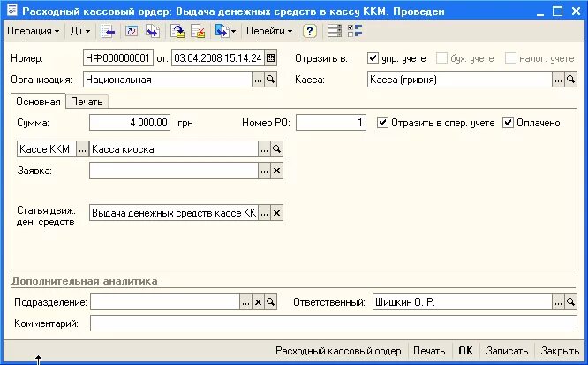Click the find-in-list icon with blue arrow
The width and height of the screenshot is (588, 365).
coord(108,31)
